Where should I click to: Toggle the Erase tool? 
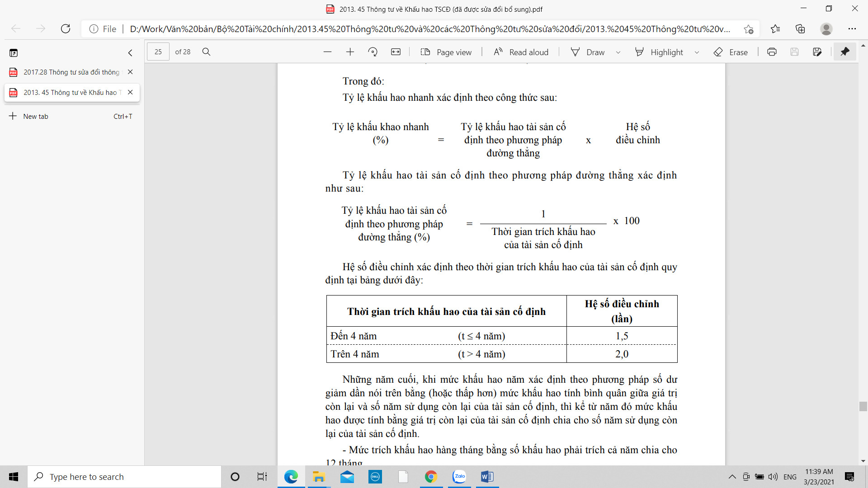pos(730,52)
